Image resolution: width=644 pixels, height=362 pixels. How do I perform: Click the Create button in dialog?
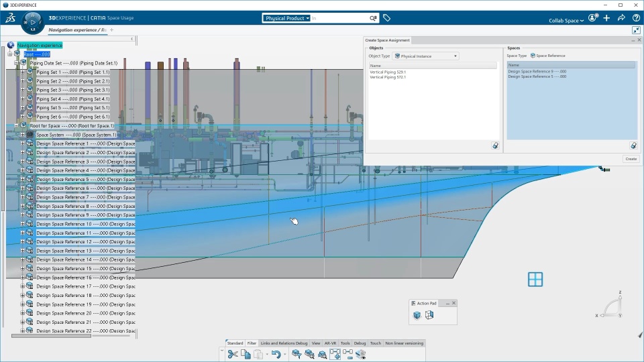pyautogui.click(x=631, y=159)
